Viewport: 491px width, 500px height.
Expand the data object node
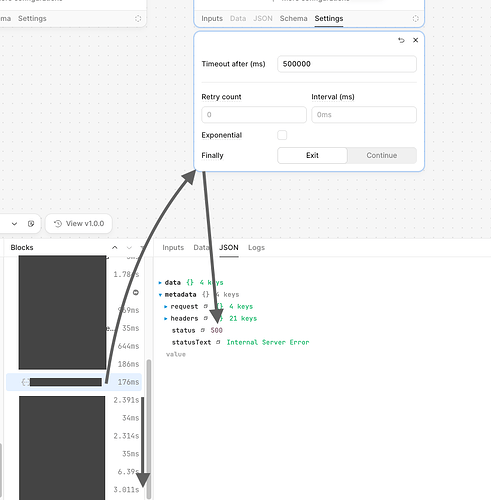coord(160,283)
